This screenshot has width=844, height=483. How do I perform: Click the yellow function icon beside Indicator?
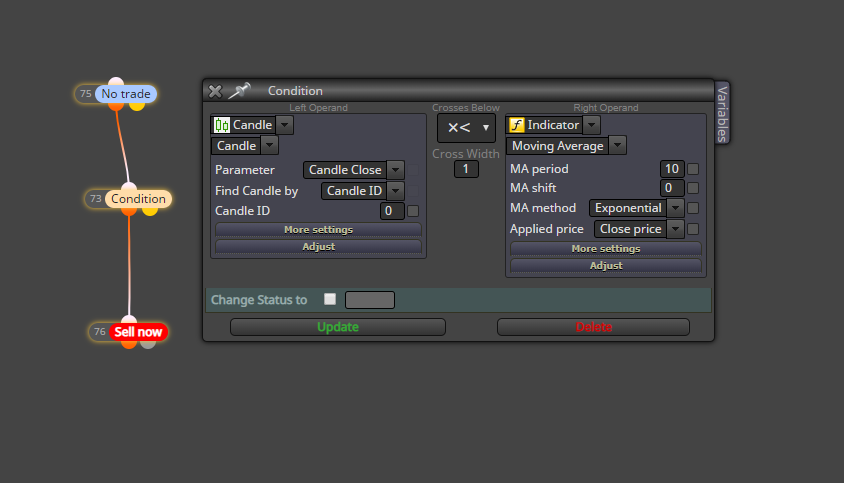point(517,125)
